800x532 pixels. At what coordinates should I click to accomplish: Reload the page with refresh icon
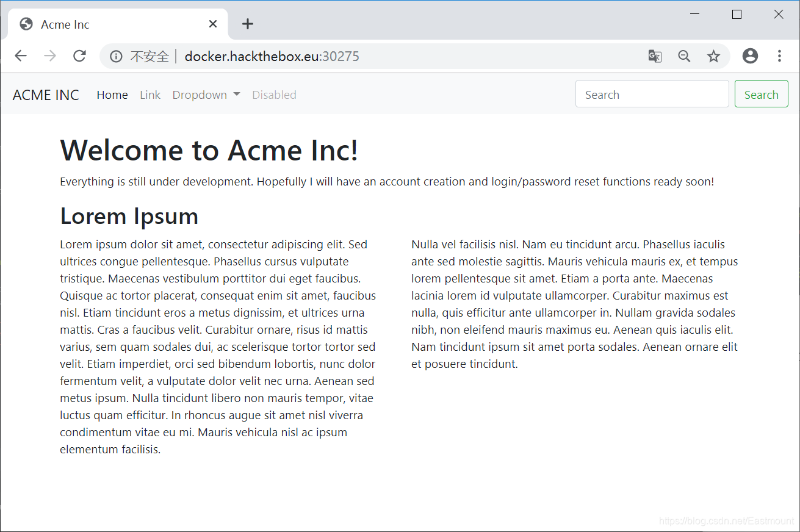[79, 56]
